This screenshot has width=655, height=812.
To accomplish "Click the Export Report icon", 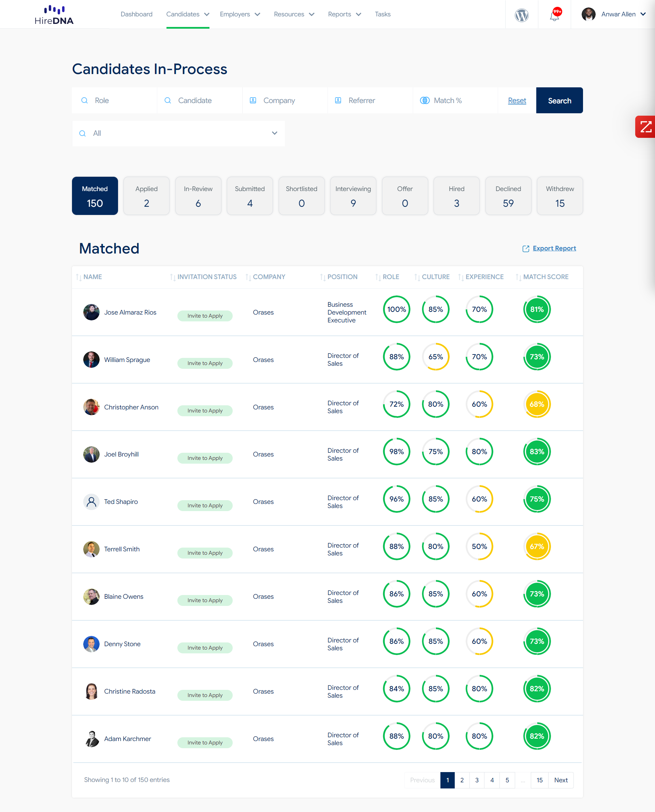I will [x=526, y=249].
